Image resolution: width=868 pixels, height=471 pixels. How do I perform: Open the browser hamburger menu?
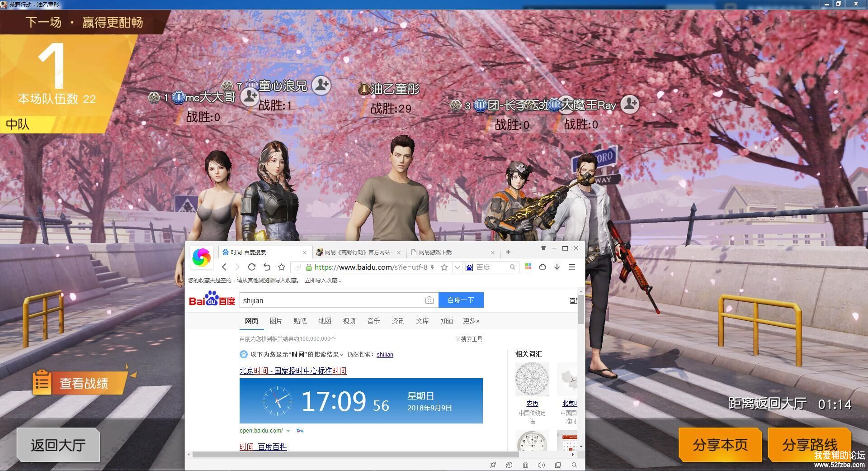tap(571, 267)
